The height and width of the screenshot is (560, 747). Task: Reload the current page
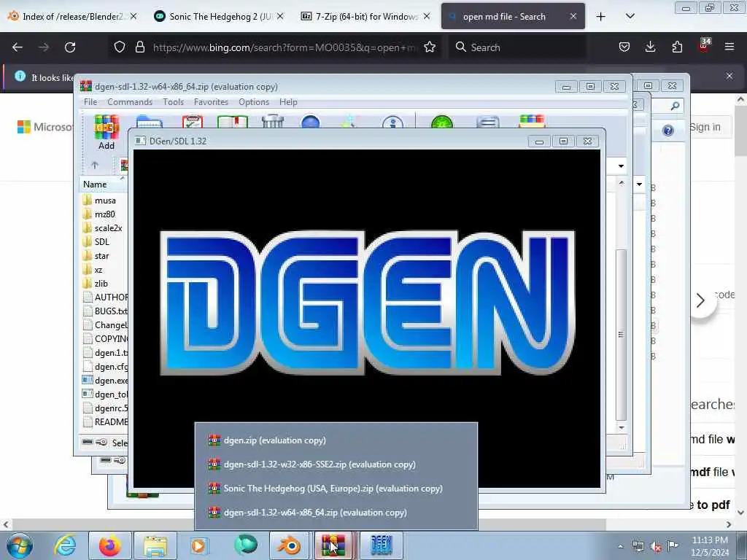70,47
